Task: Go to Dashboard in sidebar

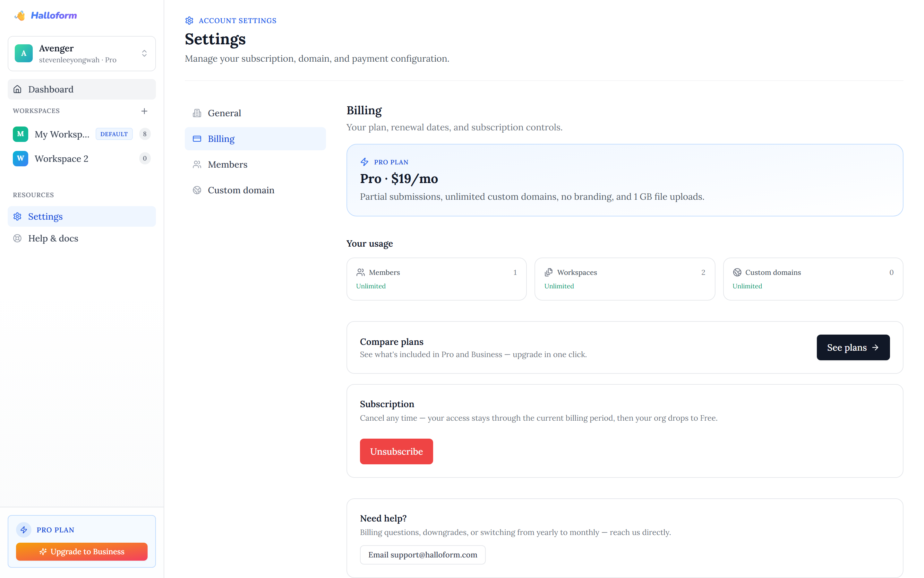Action: (82, 89)
